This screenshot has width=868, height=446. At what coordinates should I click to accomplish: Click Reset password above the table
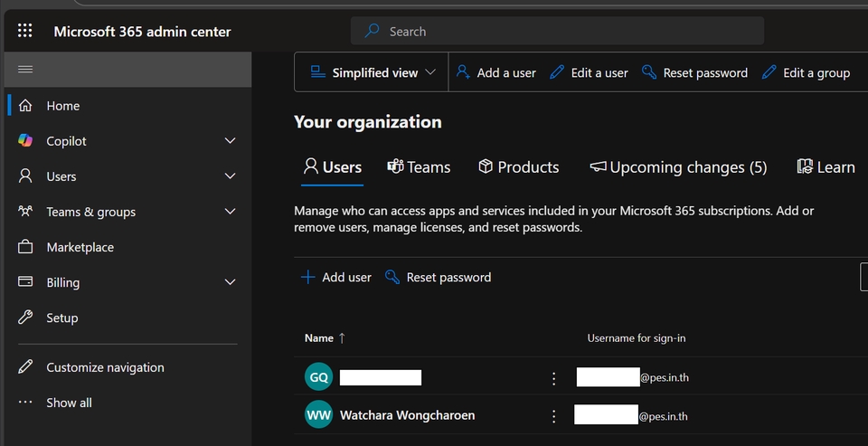[439, 277]
